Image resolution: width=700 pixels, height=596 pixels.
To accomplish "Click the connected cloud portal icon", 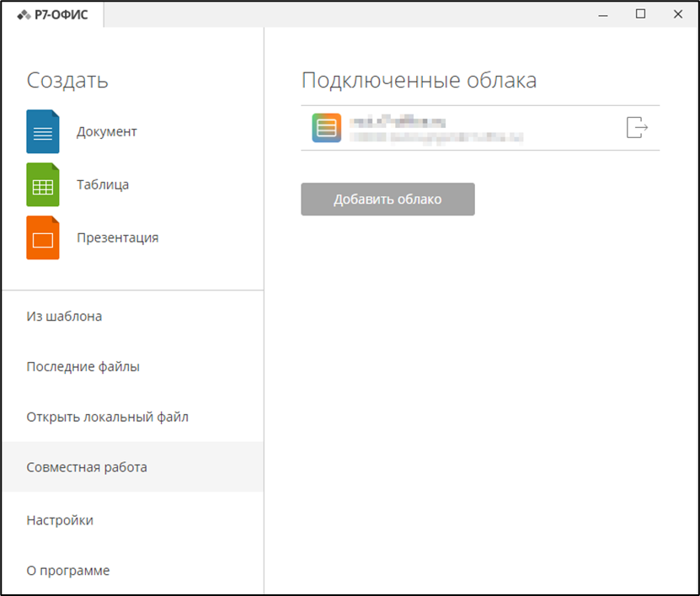I will tap(326, 128).
